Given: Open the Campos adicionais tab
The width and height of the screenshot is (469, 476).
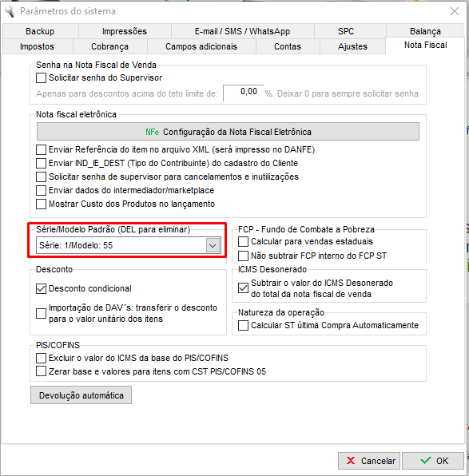Looking at the screenshot, I should pyautogui.click(x=201, y=46).
